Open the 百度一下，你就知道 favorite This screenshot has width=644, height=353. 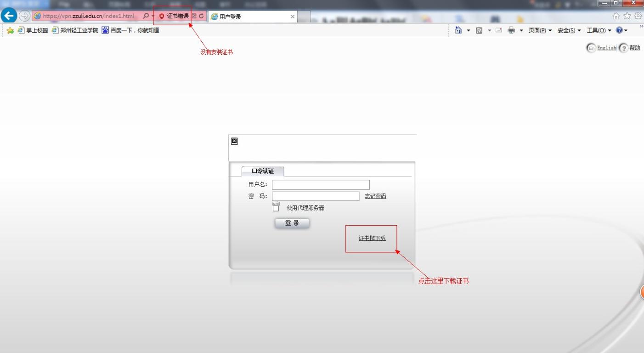130,30
